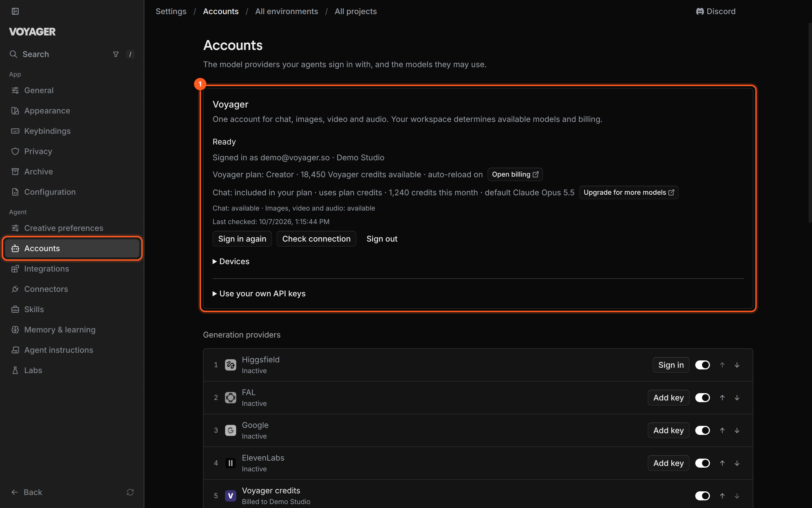
Task: Click the search magnifier icon
Action: coord(14,54)
